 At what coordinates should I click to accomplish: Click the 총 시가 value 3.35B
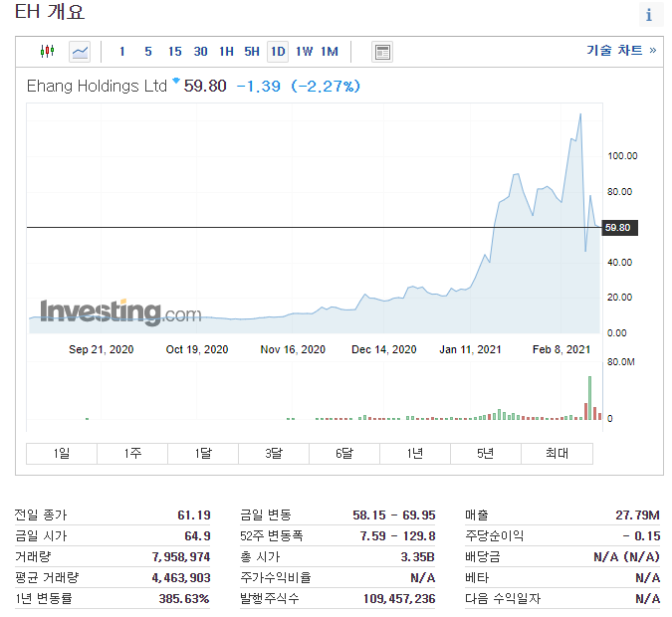[417, 557]
